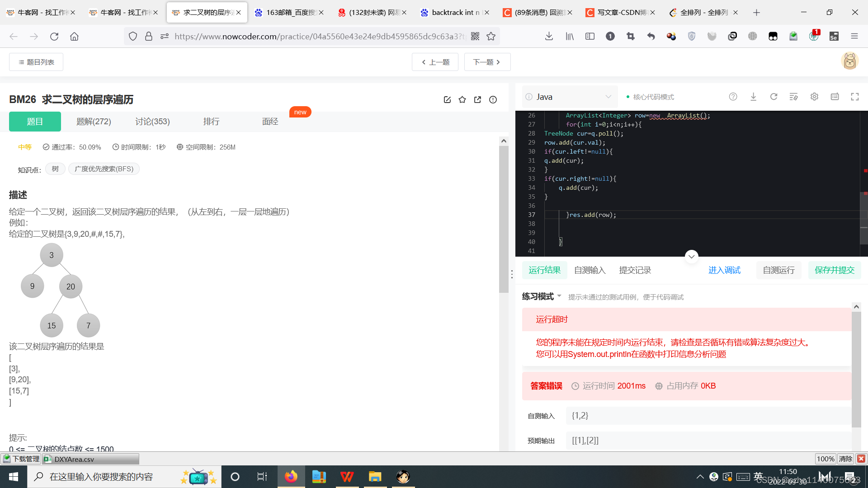The height and width of the screenshot is (488, 868).
Task: Go to browser home page icon
Action: (74, 36)
